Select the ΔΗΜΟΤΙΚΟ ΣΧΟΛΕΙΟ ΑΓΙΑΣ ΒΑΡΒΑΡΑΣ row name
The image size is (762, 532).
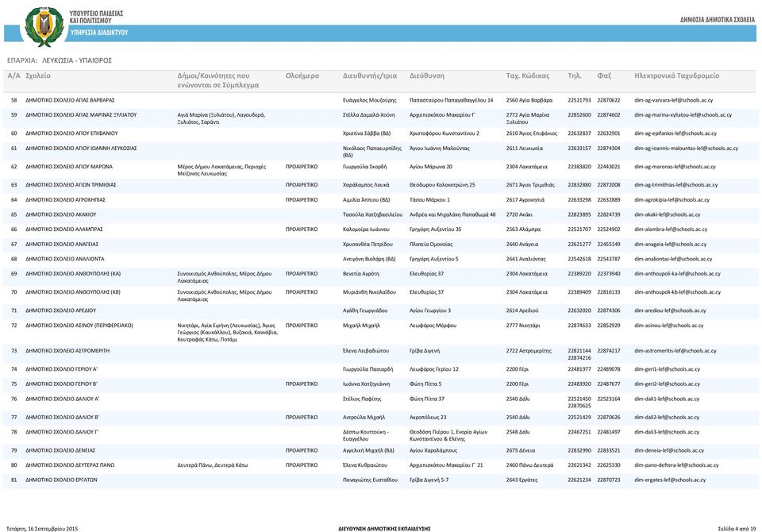pos(70,100)
